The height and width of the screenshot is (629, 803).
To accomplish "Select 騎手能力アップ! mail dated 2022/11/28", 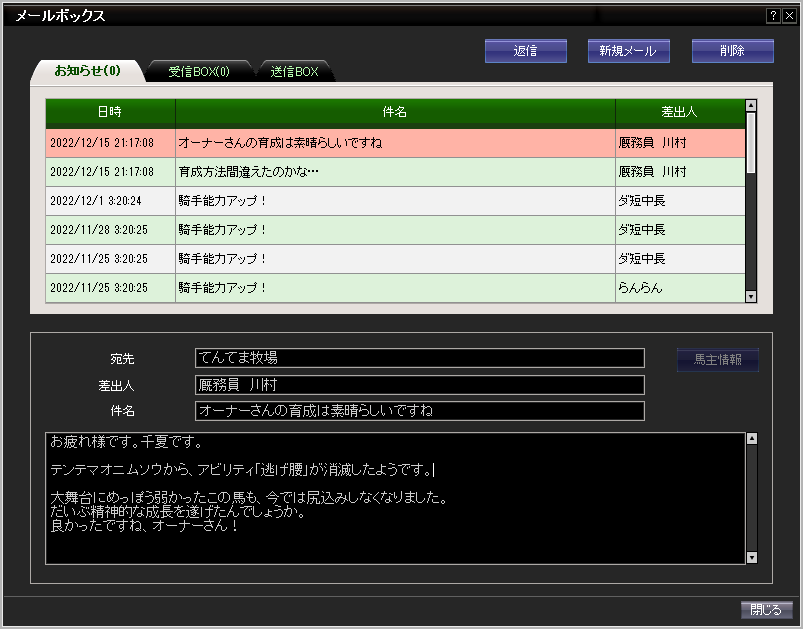I will coord(395,230).
